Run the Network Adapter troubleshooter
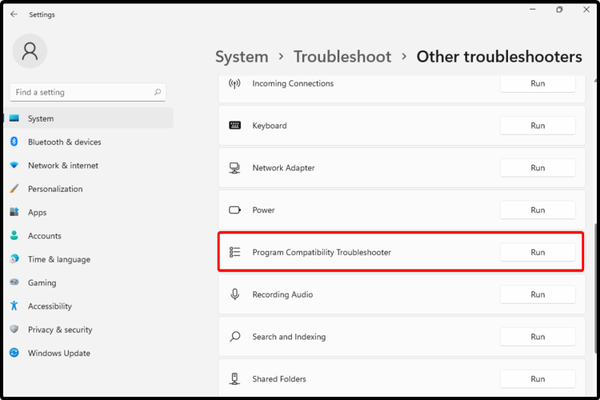Screen dimensions: 600x400 coord(537,168)
